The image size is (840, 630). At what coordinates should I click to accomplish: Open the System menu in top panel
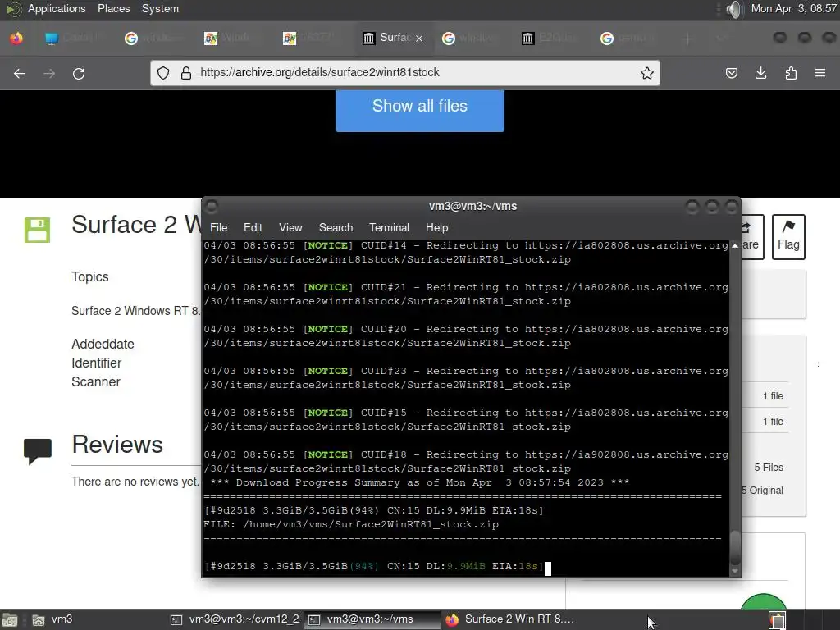click(x=160, y=8)
